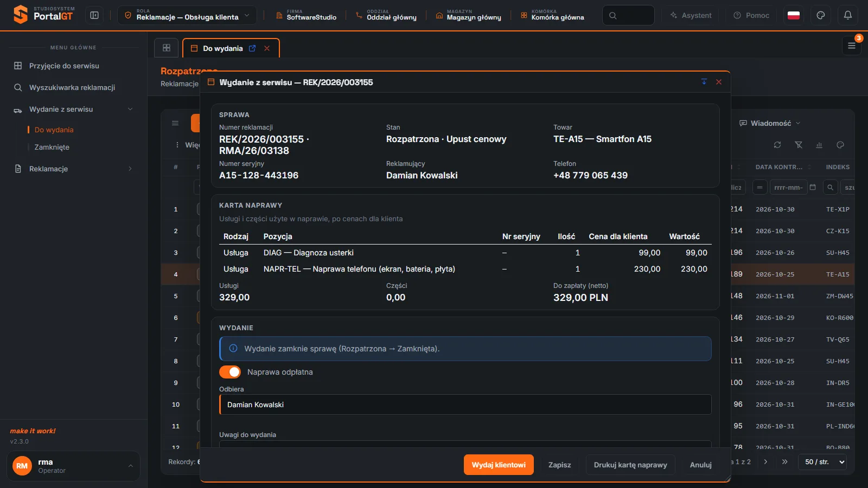Click the Zapisz button
The height and width of the screenshot is (488, 868).
click(x=559, y=465)
